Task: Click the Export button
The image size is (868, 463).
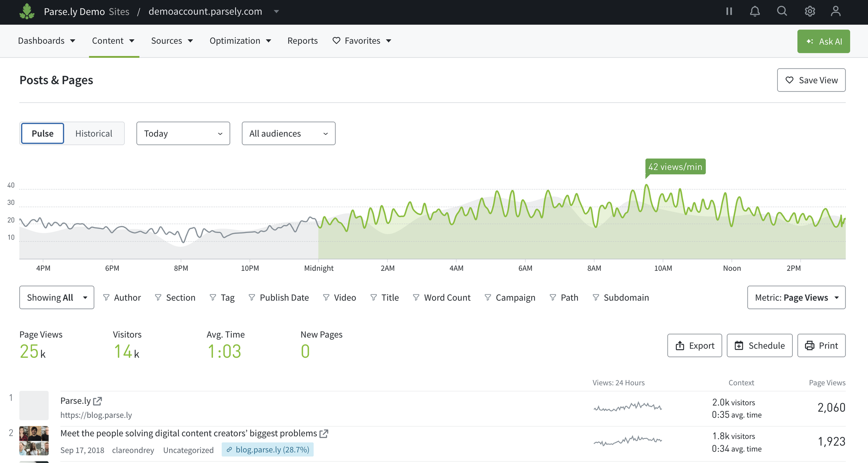Action: [694, 345]
